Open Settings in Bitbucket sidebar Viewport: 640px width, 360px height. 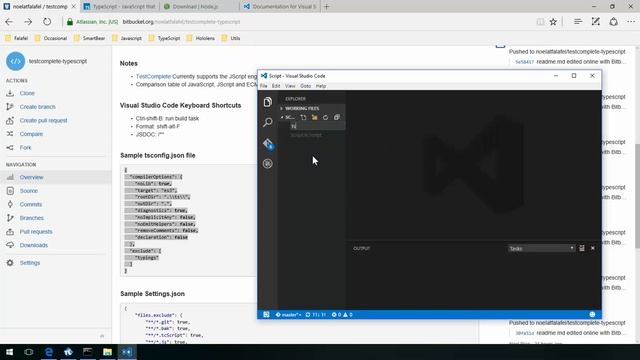pyautogui.click(x=30, y=263)
